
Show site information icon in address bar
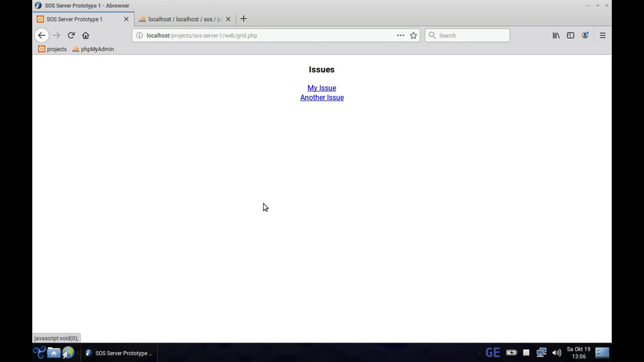coord(140,36)
